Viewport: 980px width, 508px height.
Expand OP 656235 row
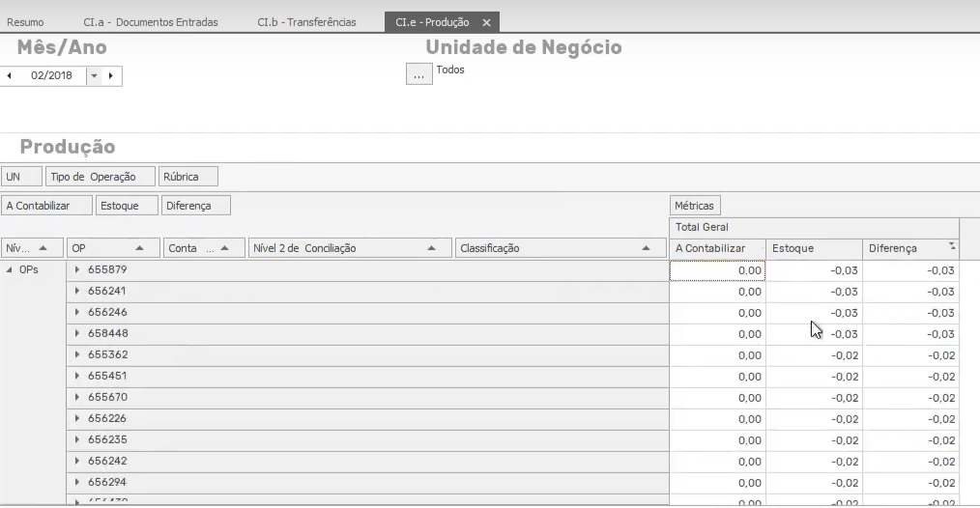[77, 439]
